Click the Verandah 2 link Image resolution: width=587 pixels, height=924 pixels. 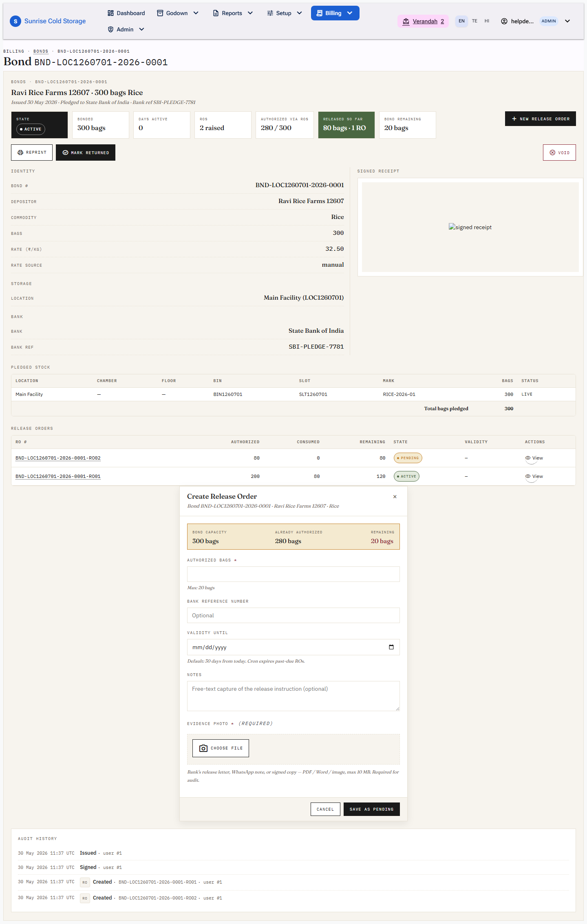coord(423,21)
